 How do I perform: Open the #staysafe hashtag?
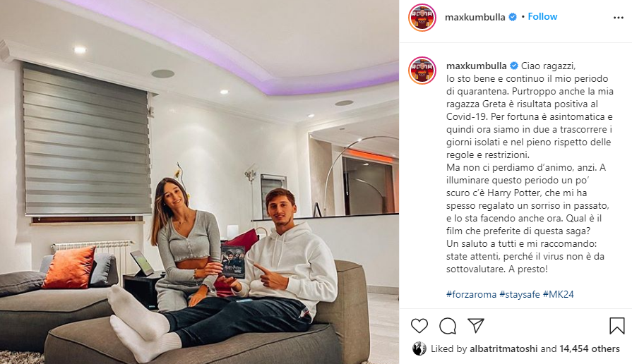(x=520, y=294)
